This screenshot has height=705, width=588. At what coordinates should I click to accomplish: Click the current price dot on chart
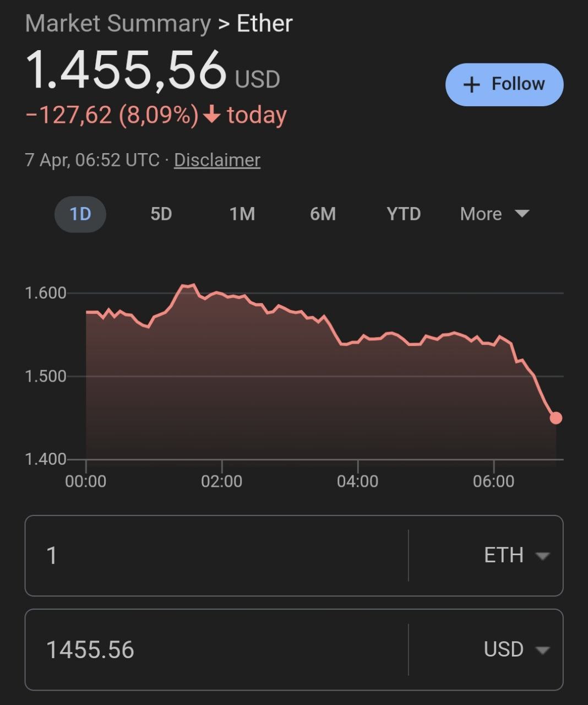(x=556, y=418)
